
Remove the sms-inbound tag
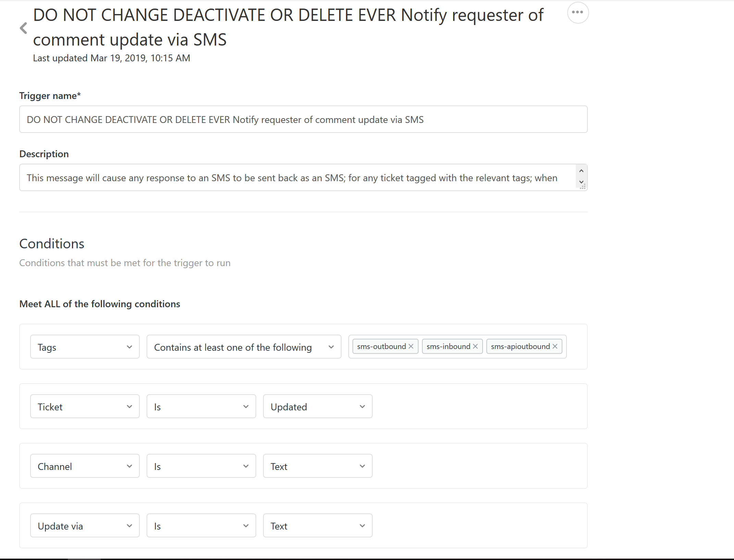pyautogui.click(x=475, y=346)
